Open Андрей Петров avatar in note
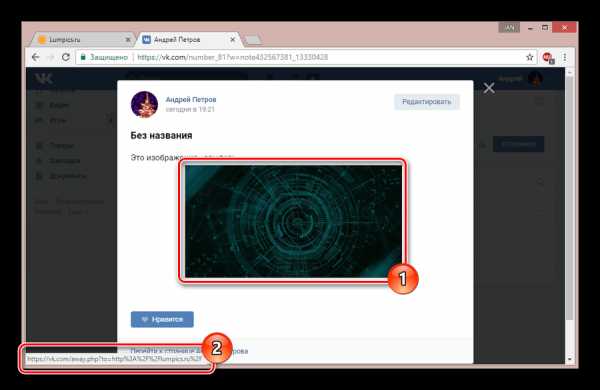 144,104
